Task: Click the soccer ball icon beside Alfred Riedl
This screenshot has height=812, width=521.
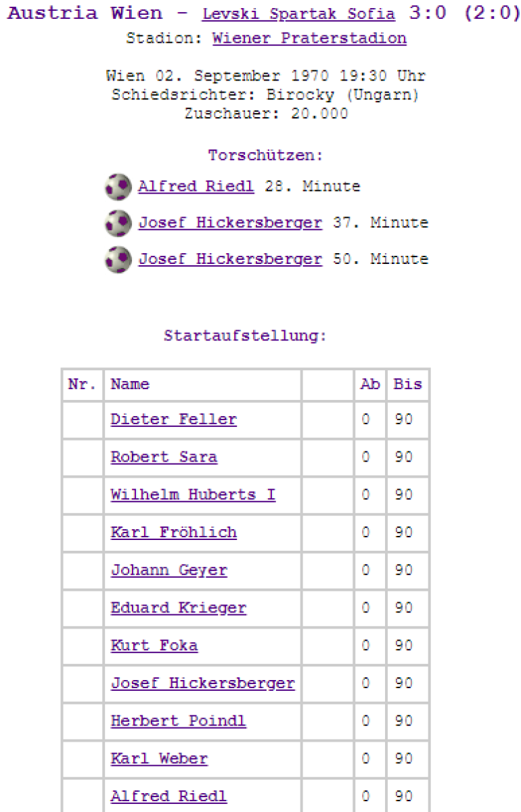Action: pyautogui.click(x=118, y=187)
